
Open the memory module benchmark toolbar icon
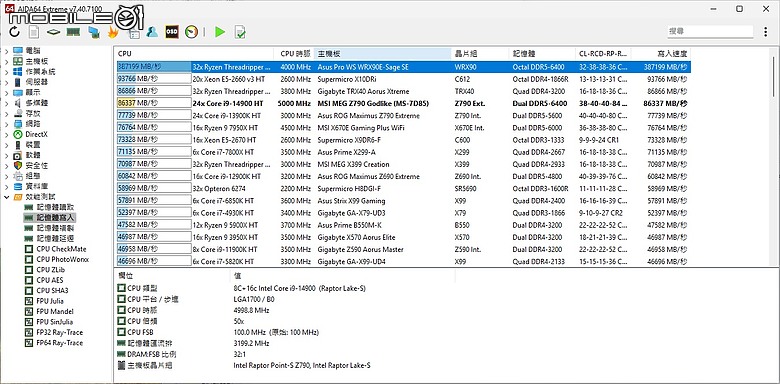73,32
